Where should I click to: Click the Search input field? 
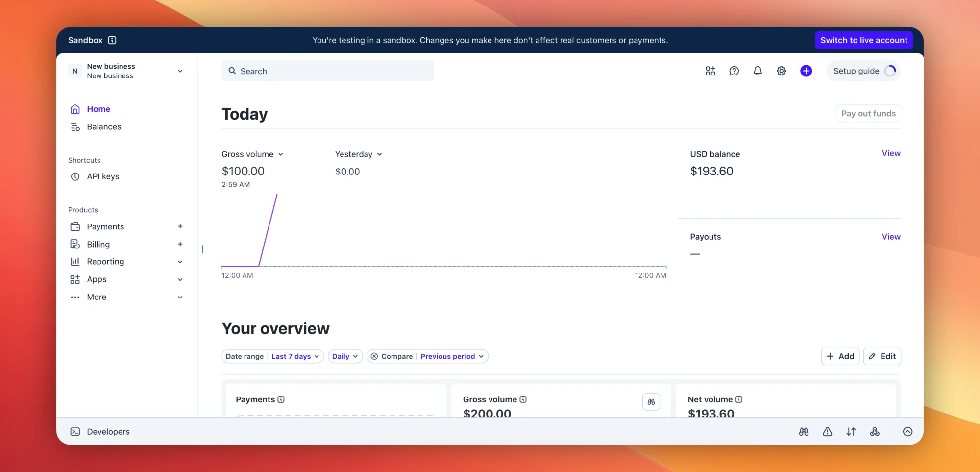point(328,71)
